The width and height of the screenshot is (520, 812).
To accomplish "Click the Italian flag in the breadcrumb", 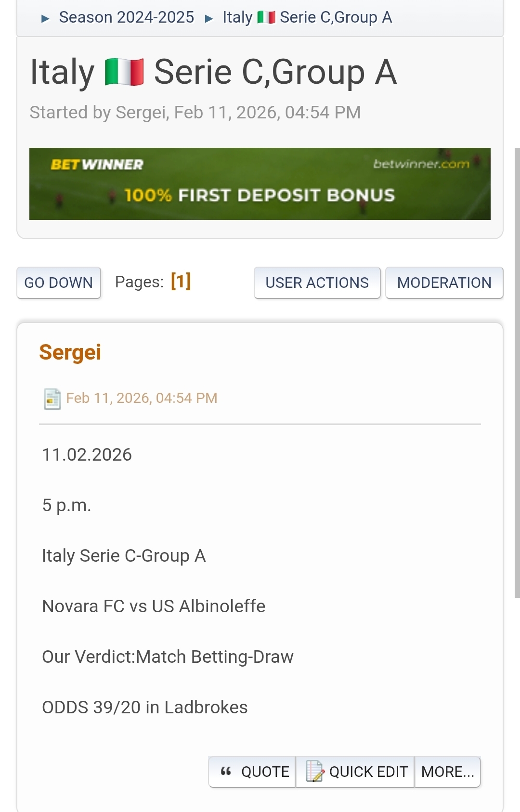I will click(x=266, y=18).
